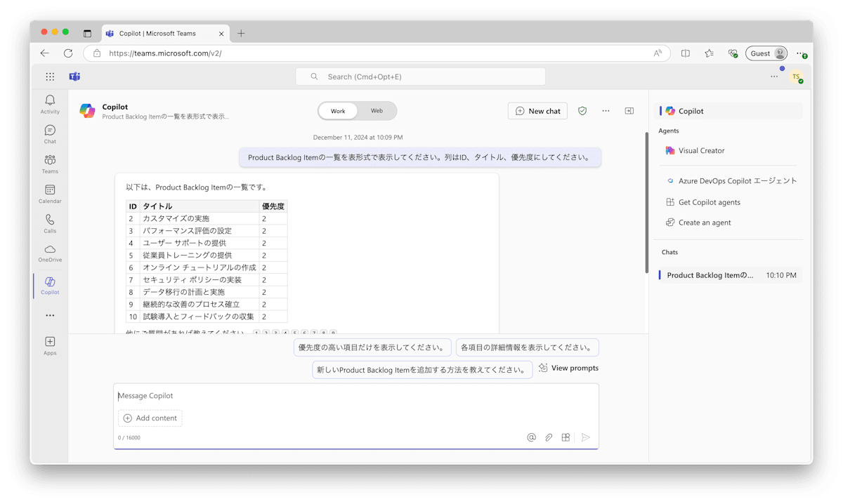843x504 pixels.
Task: Click table cell 試験導入とフィードバックの収集
Action: (x=200, y=317)
